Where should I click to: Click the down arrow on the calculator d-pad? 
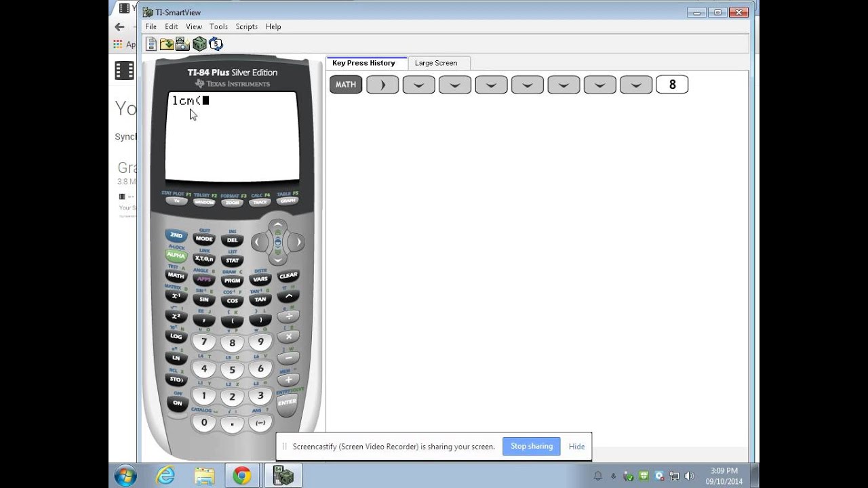[x=277, y=259]
